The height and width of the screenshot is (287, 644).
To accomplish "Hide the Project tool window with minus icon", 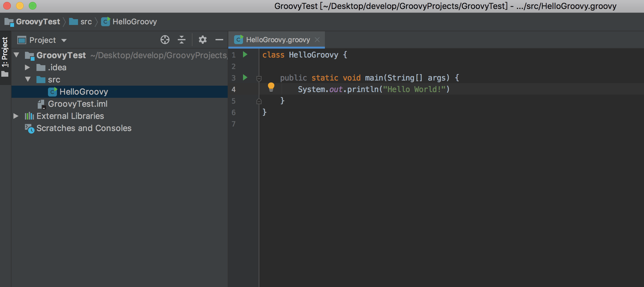I will click(219, 40).
